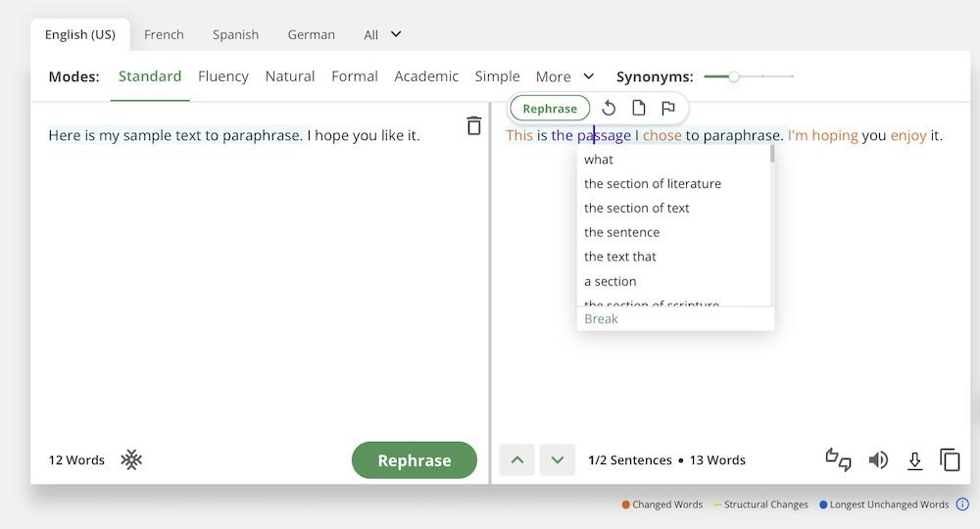Open legend info icon near Longest Unchanged Words
Viewport: 980px width, 529px height.
tap(962, 505)
